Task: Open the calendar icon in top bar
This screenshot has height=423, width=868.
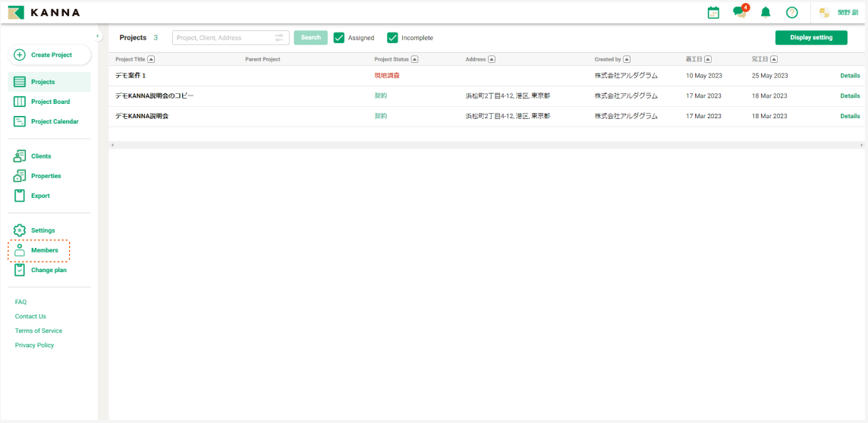Action: (713, 12)
